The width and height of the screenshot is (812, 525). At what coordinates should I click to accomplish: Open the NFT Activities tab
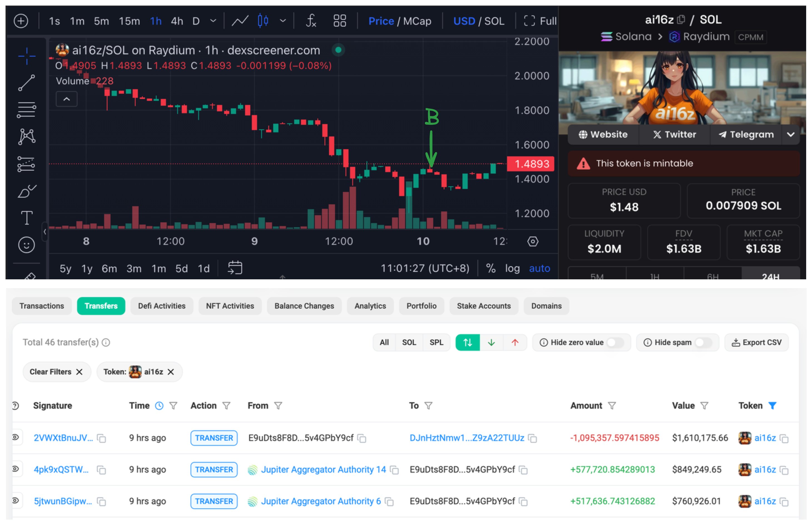tap(230, 306)
